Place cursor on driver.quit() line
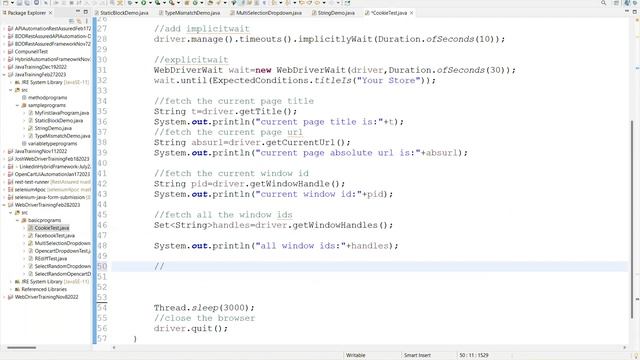 pos(191,329)
